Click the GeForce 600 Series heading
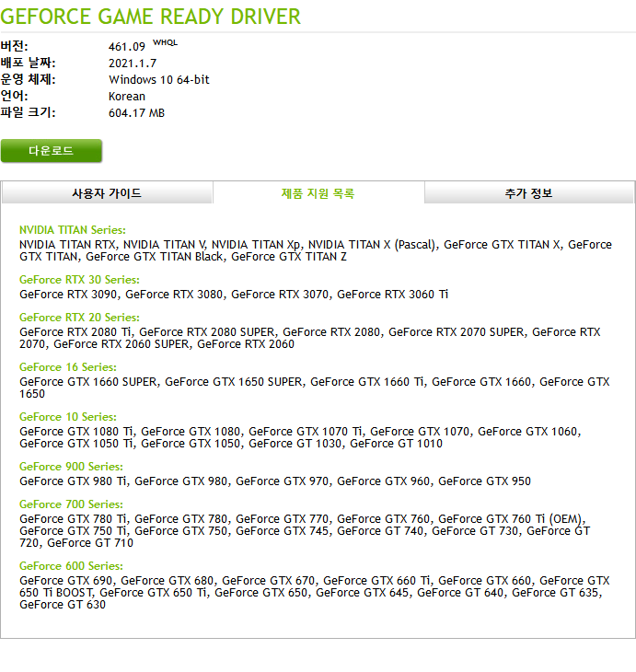The image size is (636, 672). point(71,566)
